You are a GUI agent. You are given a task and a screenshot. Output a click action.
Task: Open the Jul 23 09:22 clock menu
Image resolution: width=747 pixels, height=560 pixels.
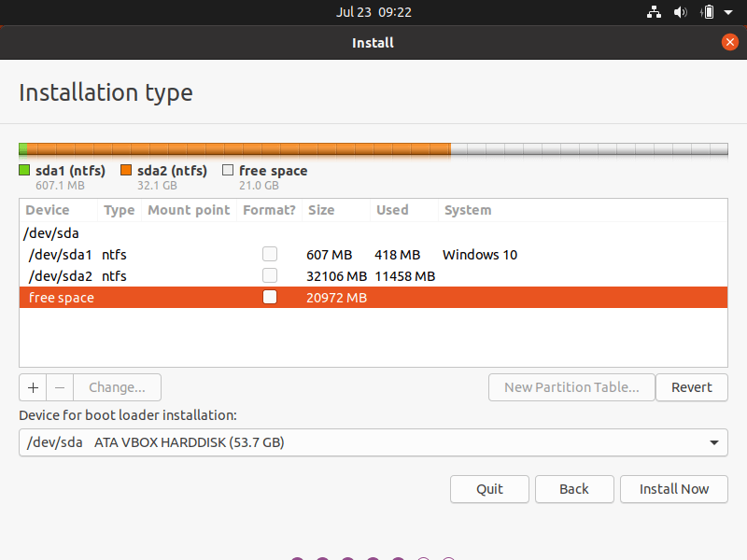coord(373,12)
